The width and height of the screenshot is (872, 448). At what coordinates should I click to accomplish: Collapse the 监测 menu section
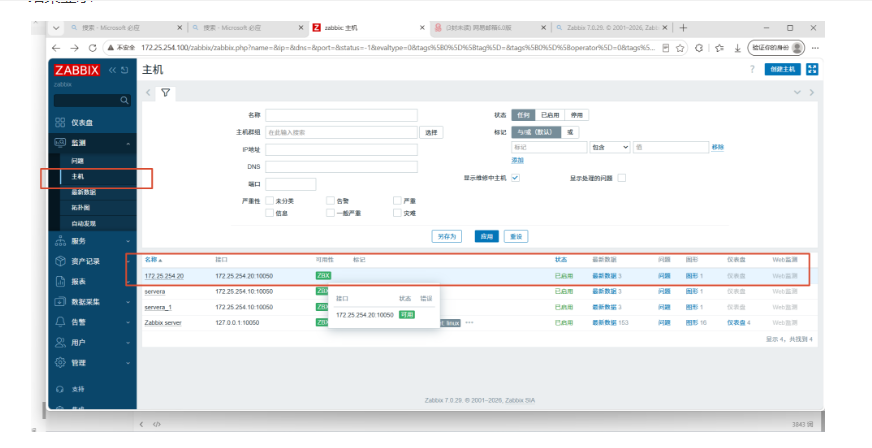coord(128,143)
